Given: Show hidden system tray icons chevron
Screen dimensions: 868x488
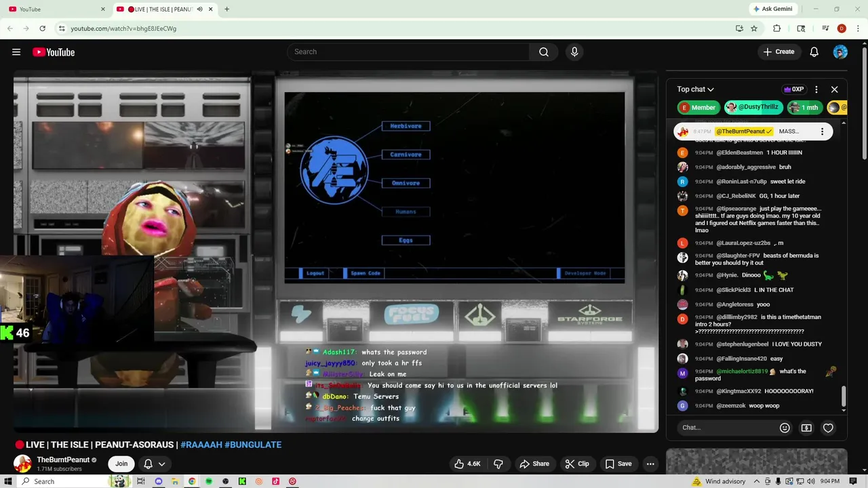Looking at the screenshot, I should (x=757, y=481).
